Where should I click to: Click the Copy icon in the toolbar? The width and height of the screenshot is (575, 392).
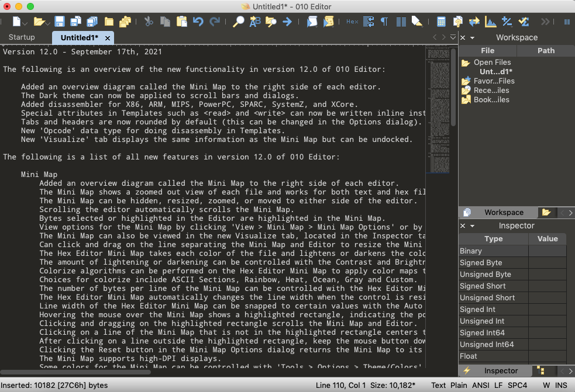coord(165,22)
